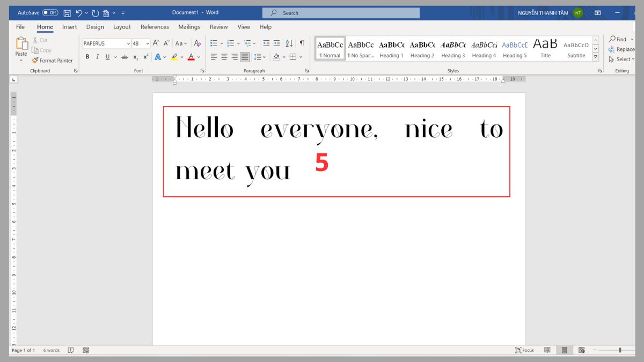Apply the Heading 1 style
644x362 pixels.
pyautogui.click(x=391, y=48)
